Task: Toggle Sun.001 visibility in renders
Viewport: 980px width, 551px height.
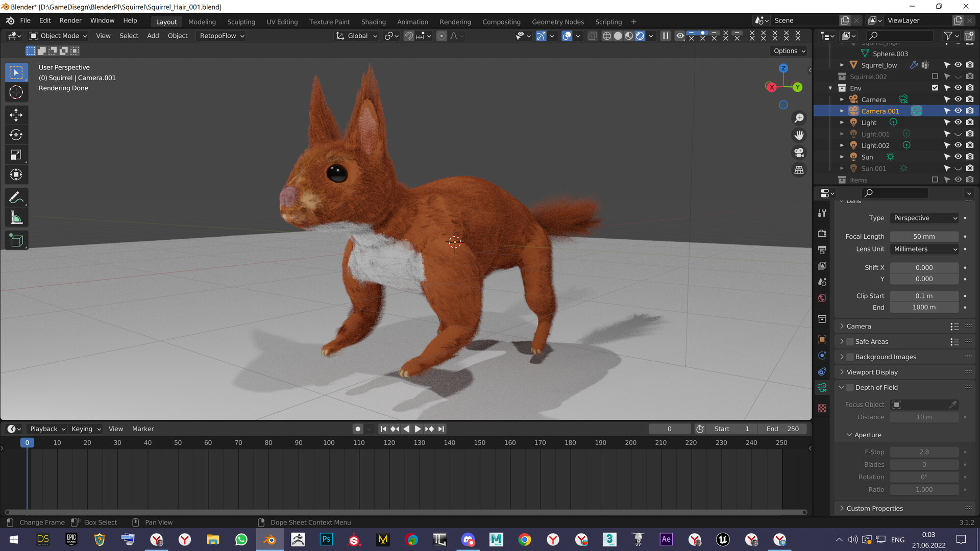Action: click(970, 168)
